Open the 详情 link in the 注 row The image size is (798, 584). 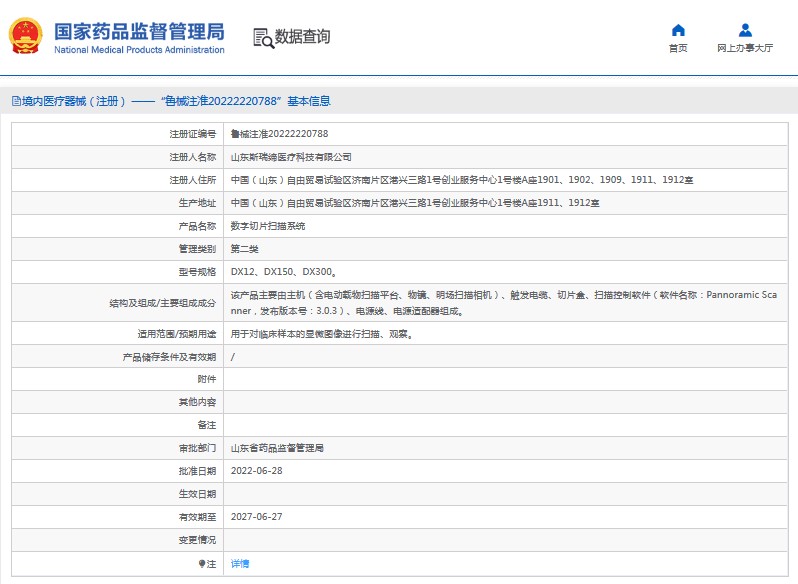pyautogui.click(x=240, y=564)
